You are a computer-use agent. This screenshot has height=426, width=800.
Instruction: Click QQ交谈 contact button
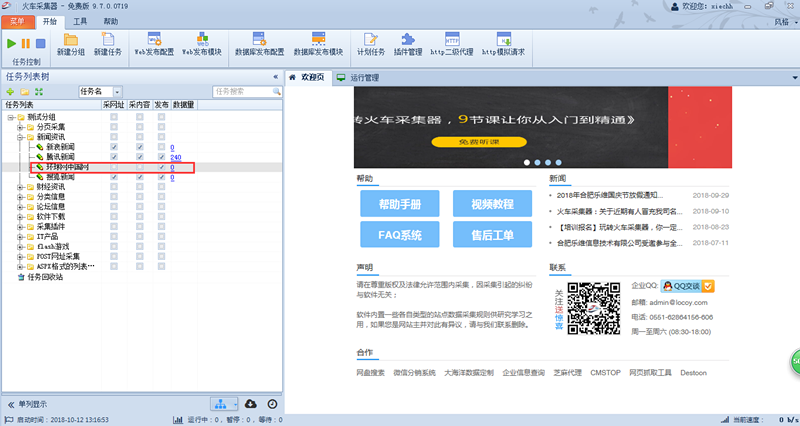pyautogui.click(x=687, y=286)
